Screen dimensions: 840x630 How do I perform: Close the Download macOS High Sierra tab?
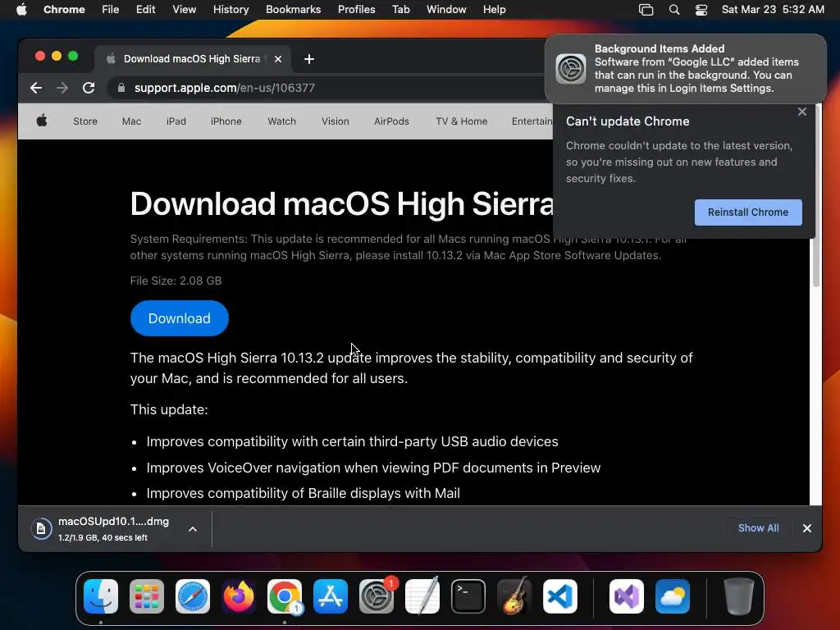278,59
